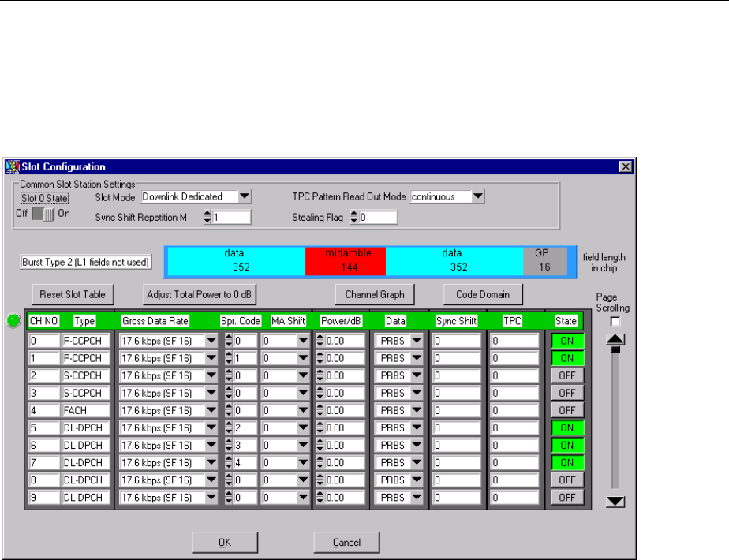Turn on channel 3 state OFF button
The height and width of the screenshot is (560, 729).
click(567, 393)
